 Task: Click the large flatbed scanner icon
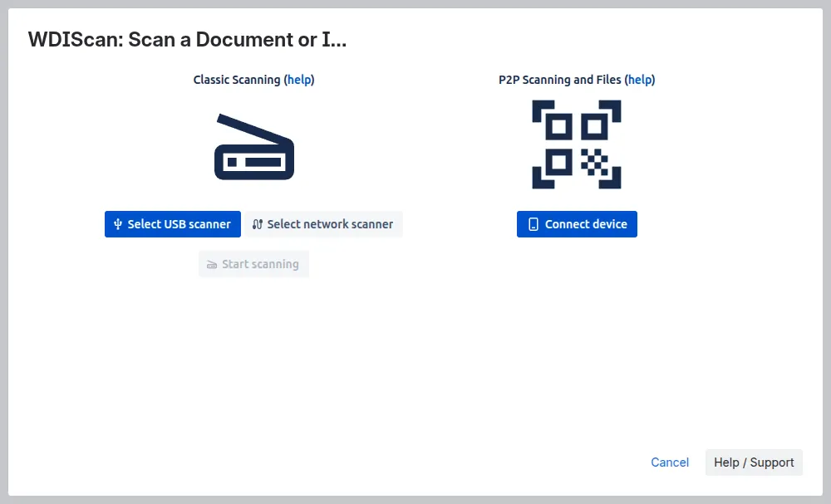(254, 146)
